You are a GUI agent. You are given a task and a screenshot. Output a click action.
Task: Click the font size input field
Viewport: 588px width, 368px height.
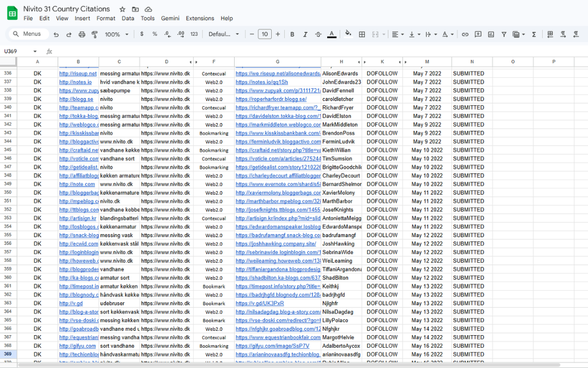(x=265, y=34)
